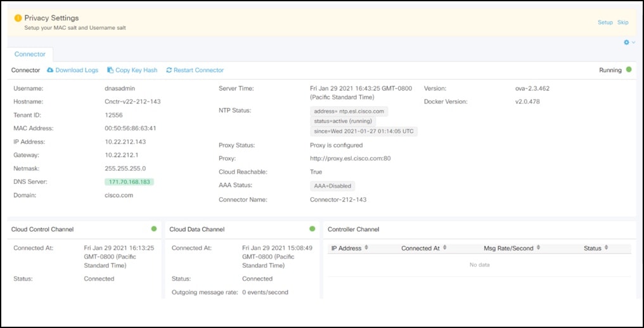Click the Copy Key Hash icon
Viewport: 644px width, 328px height.
[x=110, y=70]
